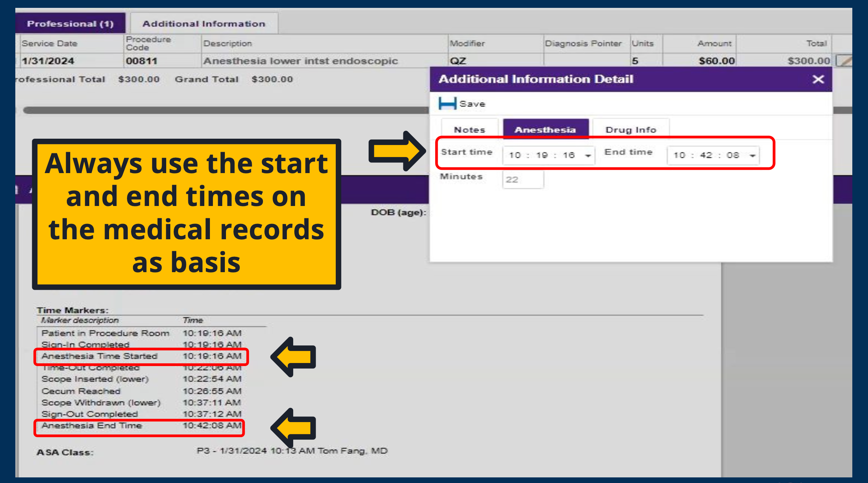Switch to the Professional (1) tab
868x483 pixels.
(70, 24)
